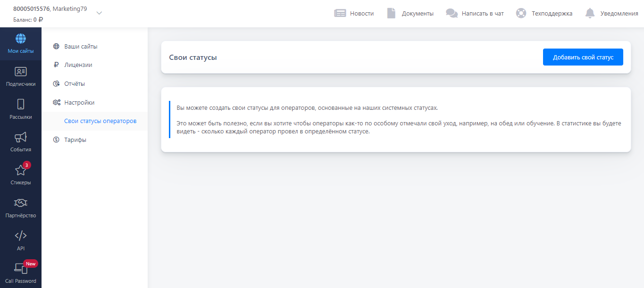Viewport: 644px width, 288px height.
Task: Click the globe icon for Мои сайты
Action: coord(21,39)
